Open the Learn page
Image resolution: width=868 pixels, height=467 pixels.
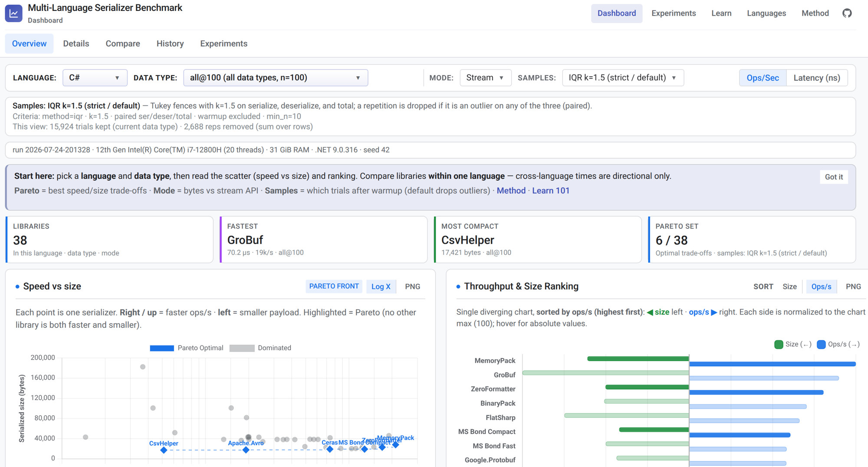721,13
